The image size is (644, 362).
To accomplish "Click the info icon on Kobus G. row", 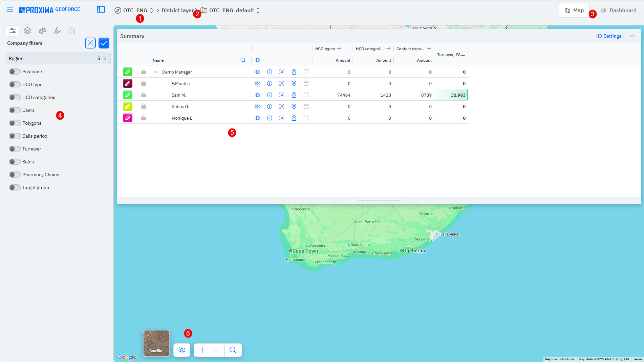I will click(x=270, y=106).
